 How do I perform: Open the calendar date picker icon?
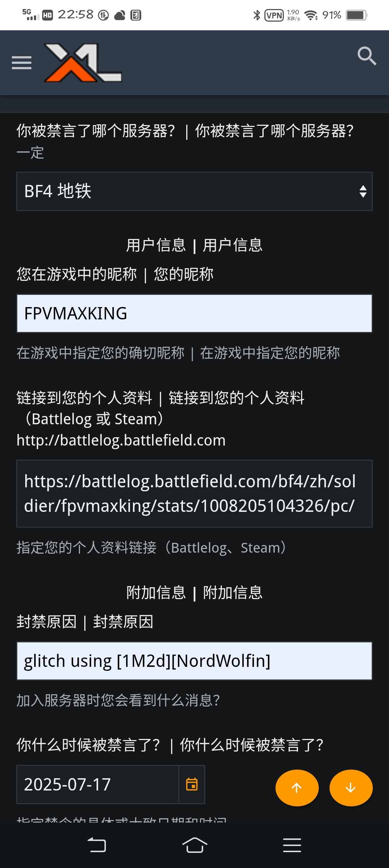coord(192,784)
